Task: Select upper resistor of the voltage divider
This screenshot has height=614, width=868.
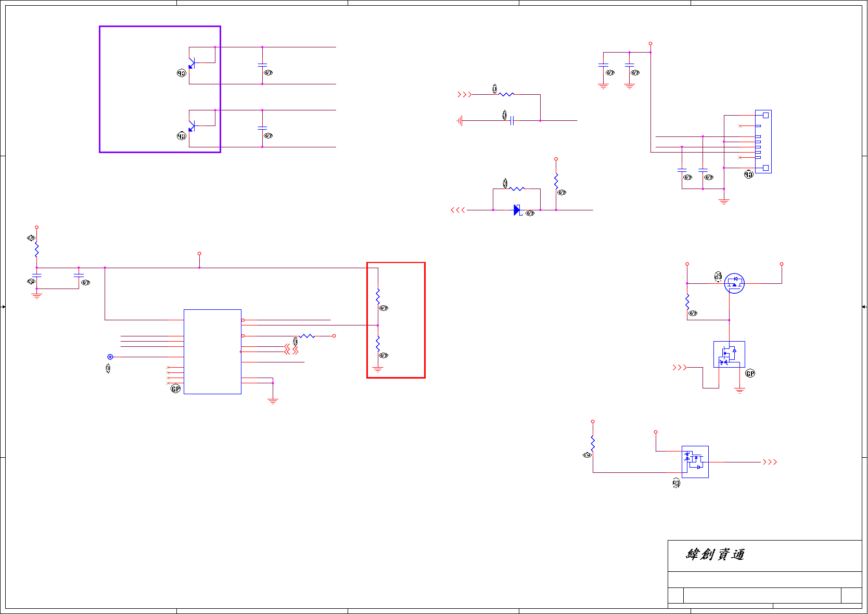Action: pos(378,297)
